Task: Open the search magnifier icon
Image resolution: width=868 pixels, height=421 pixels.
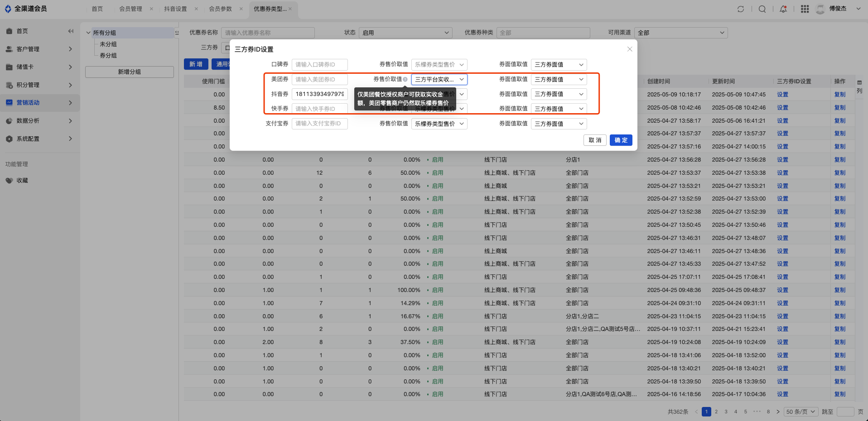Action: coord(762,9)
